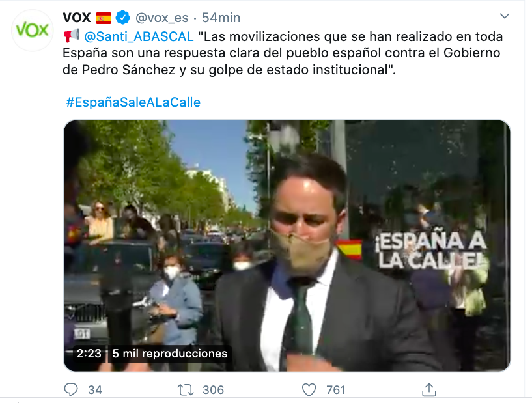Click the Spanish flag emoji beside VOX

coord(104,18)
